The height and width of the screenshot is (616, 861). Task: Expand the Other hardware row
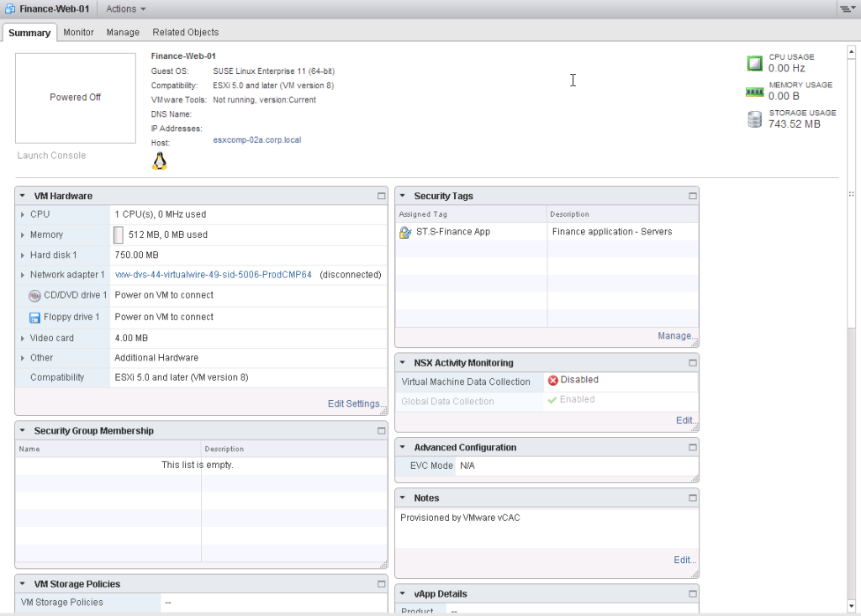pos(23,358)
